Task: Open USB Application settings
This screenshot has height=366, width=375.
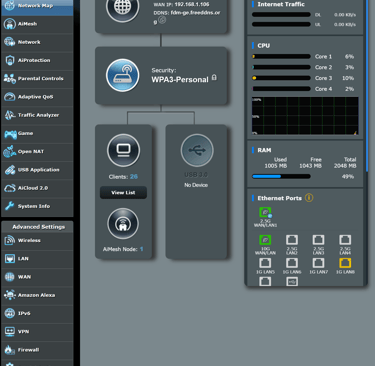Action: point(37,170)
